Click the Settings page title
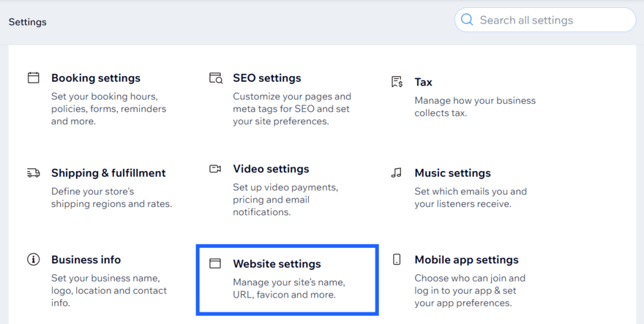This screenshot has height=324, width=644. point(28,22)
